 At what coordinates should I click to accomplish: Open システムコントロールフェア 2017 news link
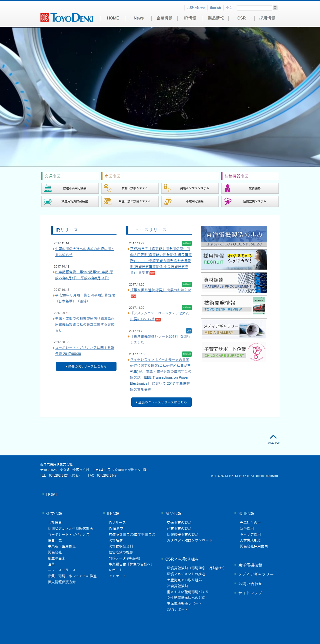coord(160,316)
